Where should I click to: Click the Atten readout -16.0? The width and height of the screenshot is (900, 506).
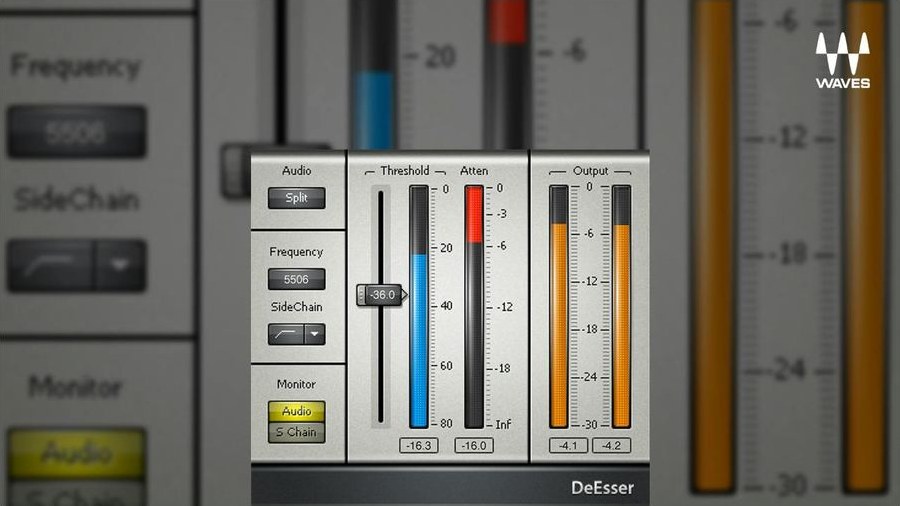coord(474,446)
